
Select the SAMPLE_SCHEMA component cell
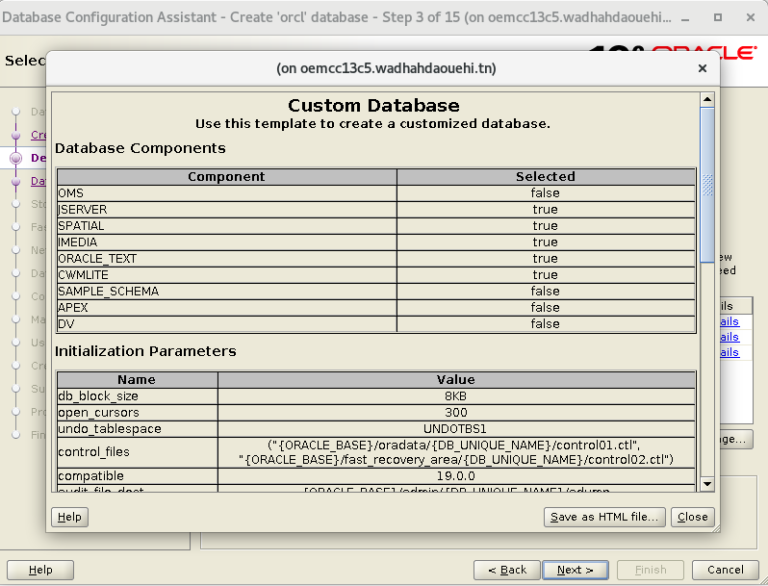coord(227,292)
